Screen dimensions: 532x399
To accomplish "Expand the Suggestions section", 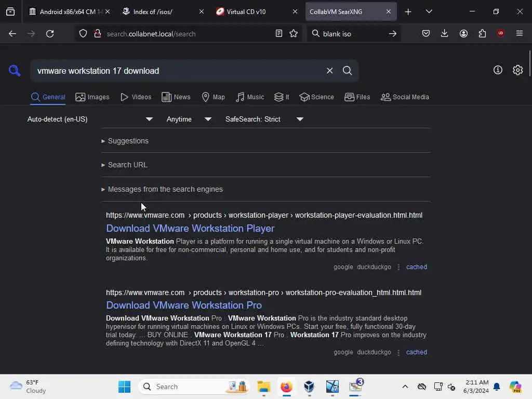I will click(125, 141).
